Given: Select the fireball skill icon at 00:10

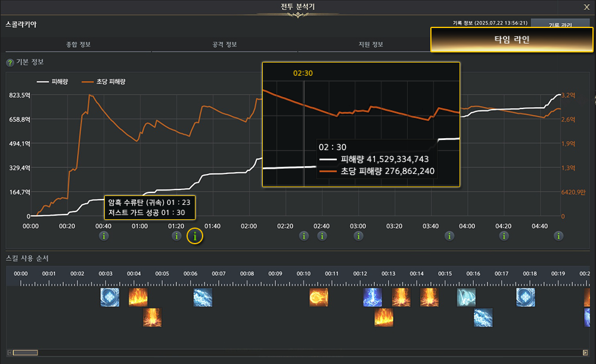Looking at the screenshot, I should click(x=319, y=297).
